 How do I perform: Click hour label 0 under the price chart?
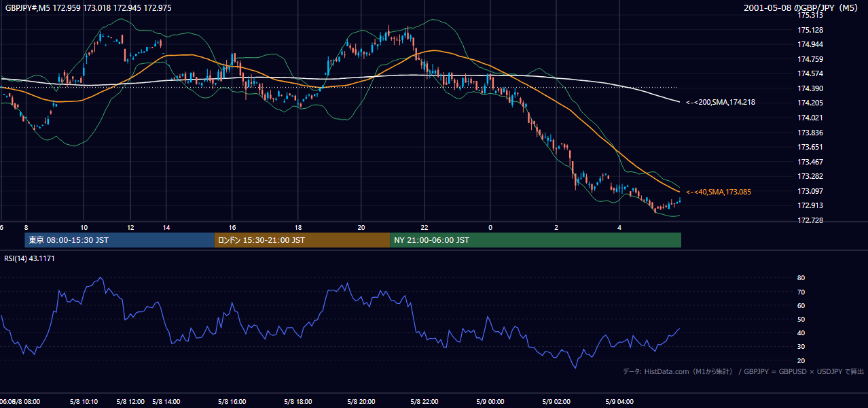click(x=490, y=227)
